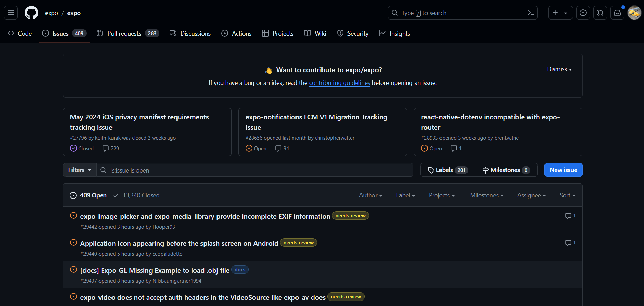
Task: Click the New issue button
Action: pos(563,170)
